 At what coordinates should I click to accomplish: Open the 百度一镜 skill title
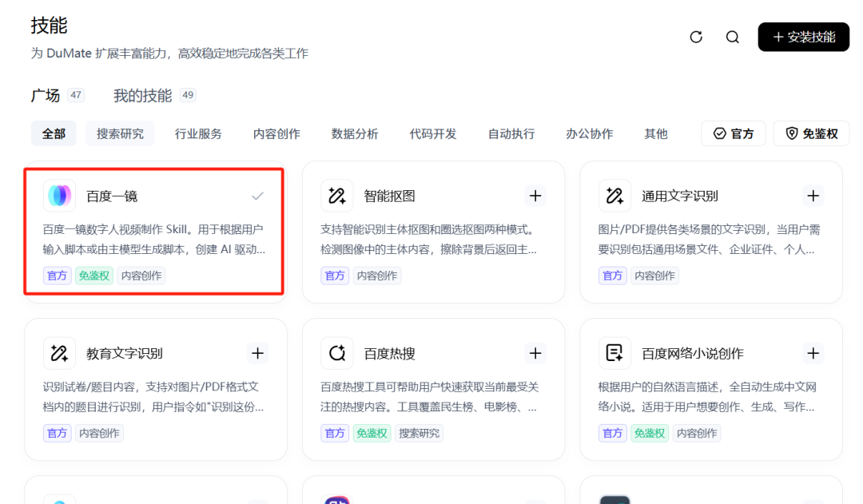pos(112,196)
